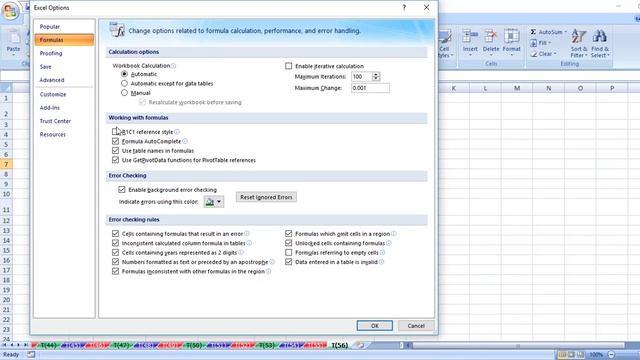This screenshot has height=360, width=640.
Task: Select column M header in worksheet
Action: tap(517, 88)
